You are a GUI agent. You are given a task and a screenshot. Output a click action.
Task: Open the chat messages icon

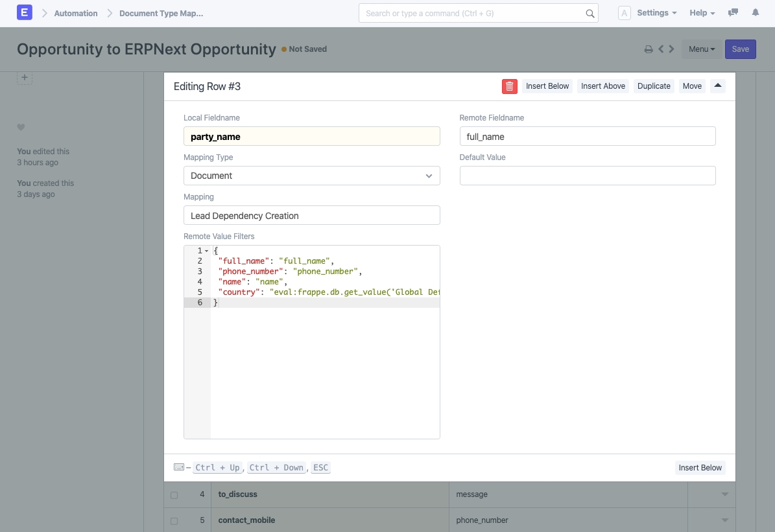tap(733, 13)
